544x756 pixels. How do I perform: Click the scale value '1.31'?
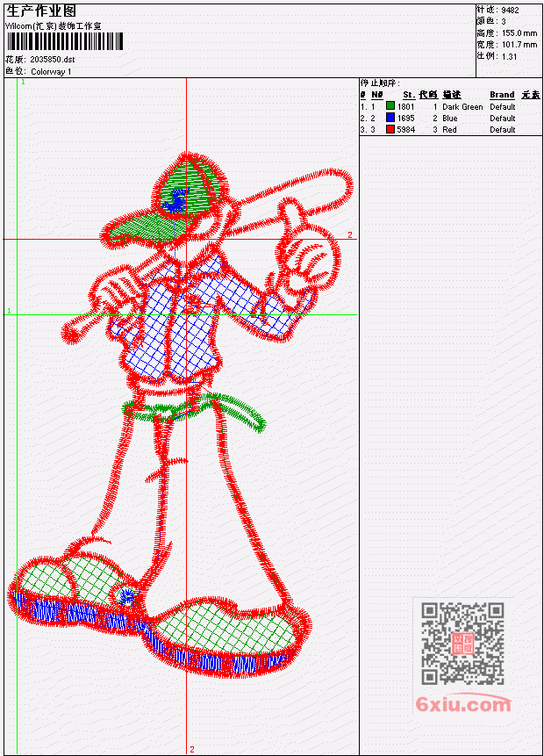[x=509, y=56]
